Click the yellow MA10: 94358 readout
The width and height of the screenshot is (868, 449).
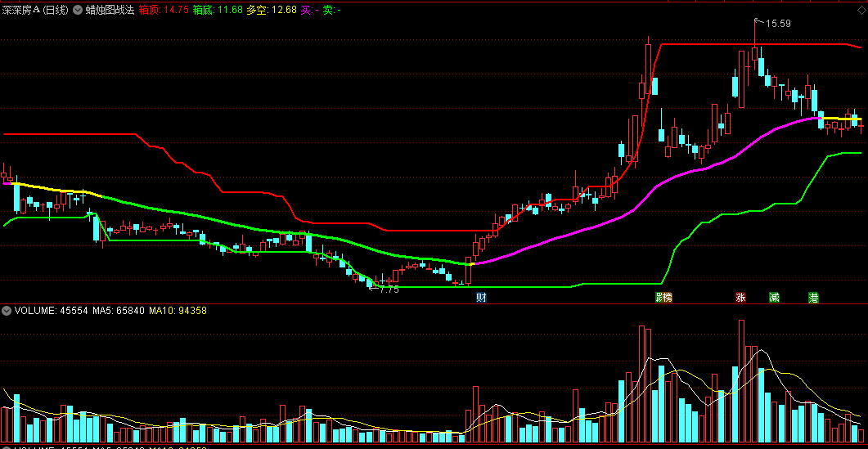[x=178, y=311]
